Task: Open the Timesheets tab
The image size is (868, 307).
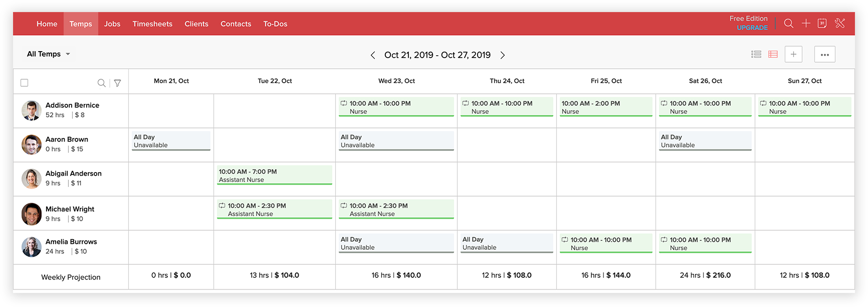Action: pos(152,24)
